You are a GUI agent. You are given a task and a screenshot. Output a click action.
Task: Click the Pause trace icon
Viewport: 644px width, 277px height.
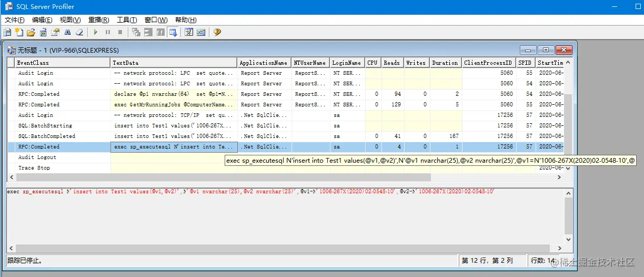108,32
